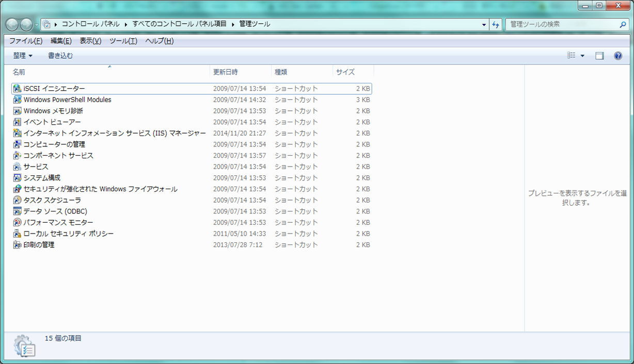
Task: Select the インターネット インフォメーション サービス (IIS) マネージャー name
Action: point(115,134)
